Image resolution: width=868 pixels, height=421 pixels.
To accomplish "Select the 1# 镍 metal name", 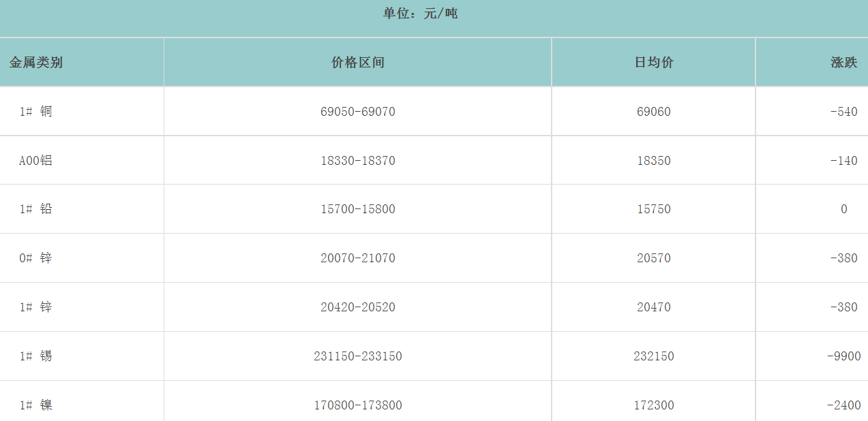I will (x=35, y=405).
